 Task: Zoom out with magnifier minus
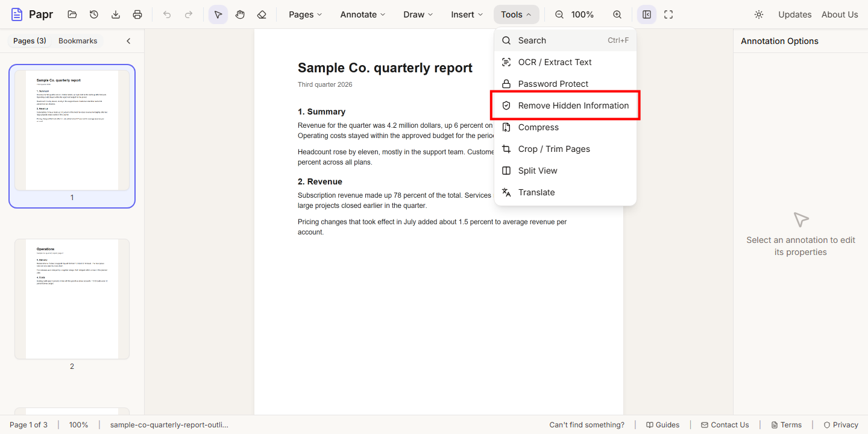559,14
